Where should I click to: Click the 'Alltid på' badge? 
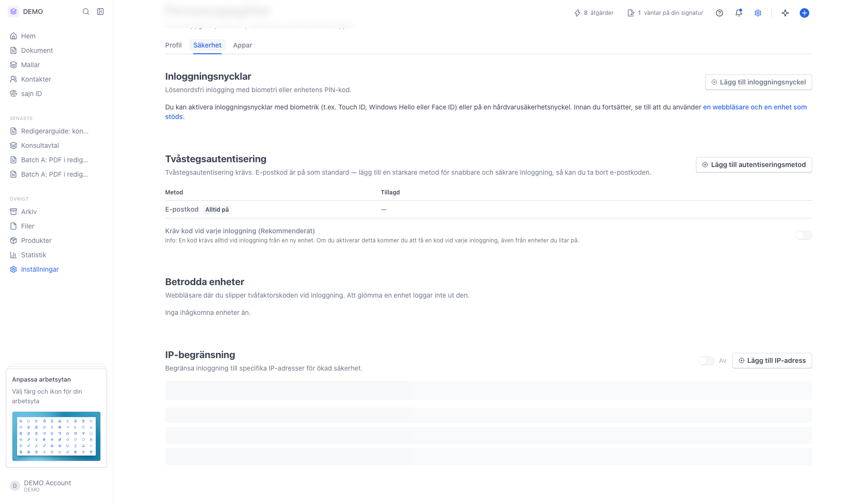[217, 210]
